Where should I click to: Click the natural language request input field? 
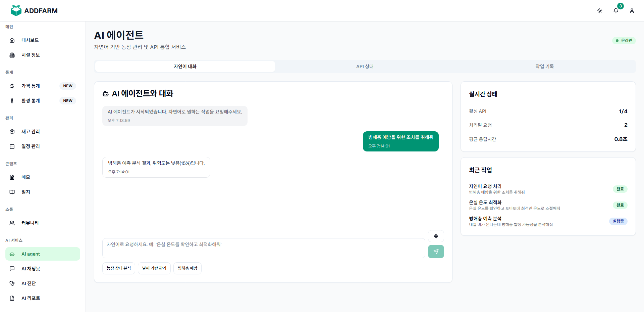pyautogui.click(x=263, y=248)
